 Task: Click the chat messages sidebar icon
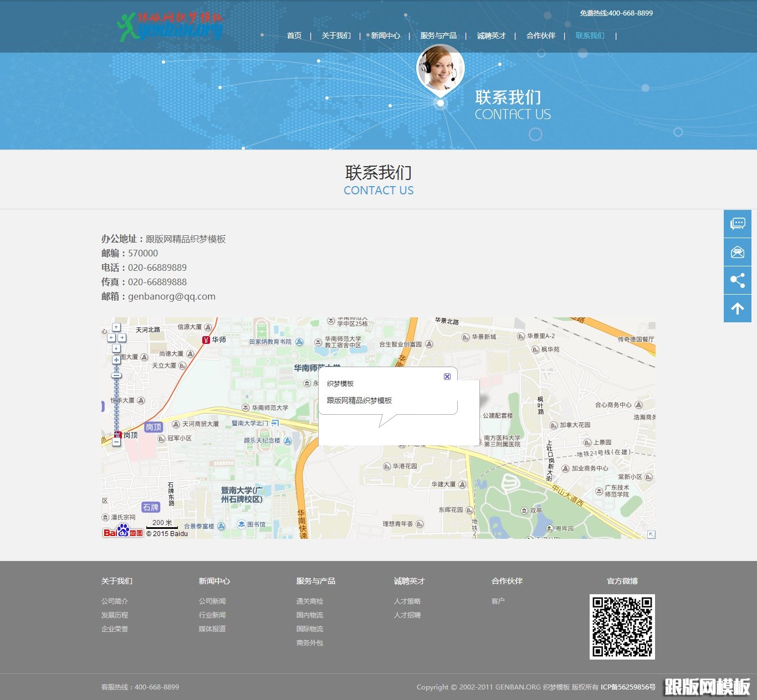(738, 224)
